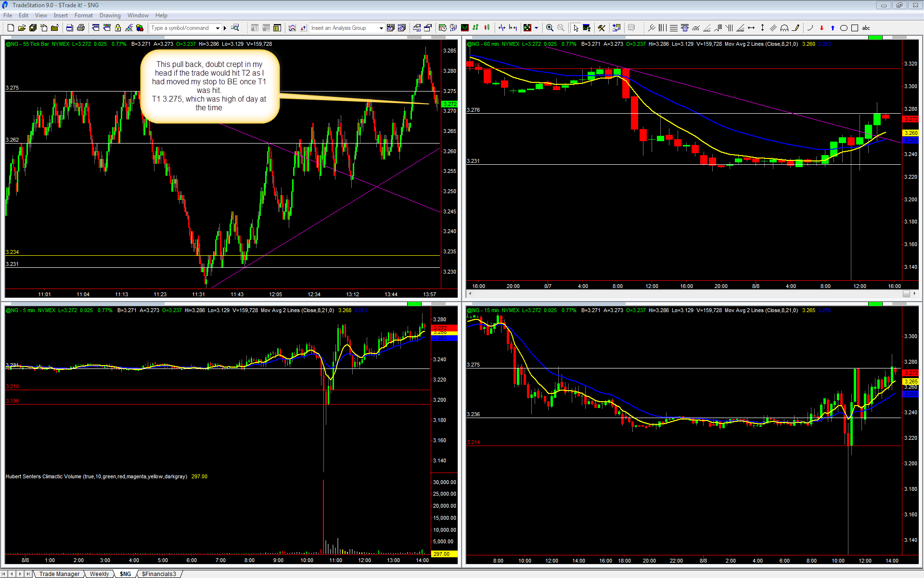
Task: Go to first workspace tab arrow
Action: tap(4, 574)
